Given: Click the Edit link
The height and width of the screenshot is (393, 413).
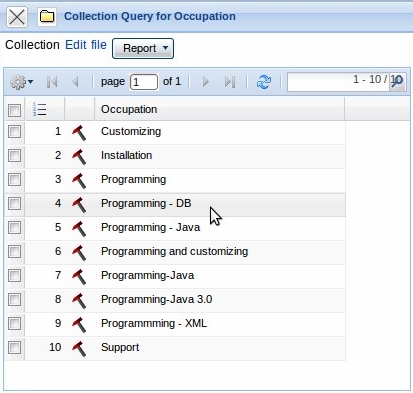Looking at the screenshot, I should tap(76, 45).
